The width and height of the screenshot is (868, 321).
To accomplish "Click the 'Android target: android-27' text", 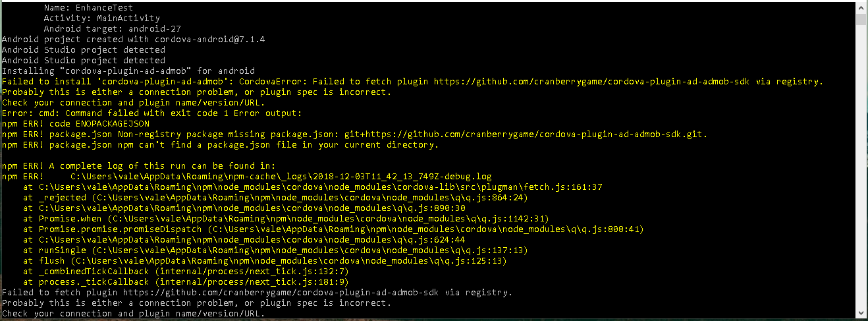I will point(112,29).
